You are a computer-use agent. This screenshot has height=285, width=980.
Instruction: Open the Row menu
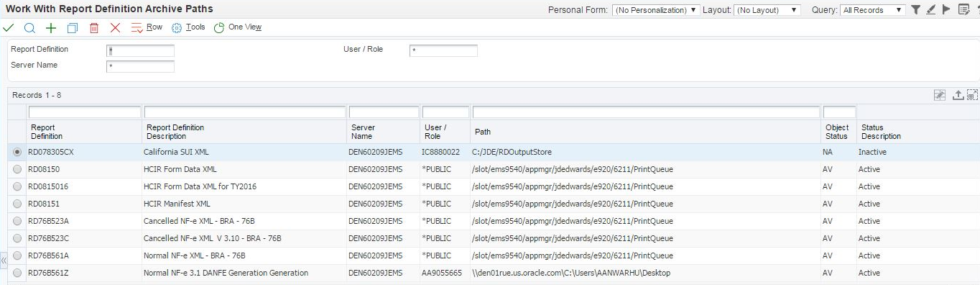pyautogui.click(x=147, y=27)
